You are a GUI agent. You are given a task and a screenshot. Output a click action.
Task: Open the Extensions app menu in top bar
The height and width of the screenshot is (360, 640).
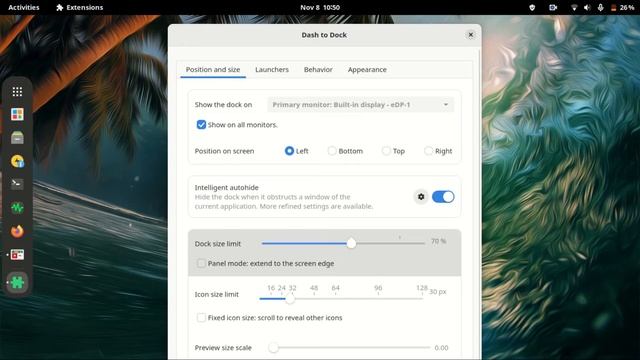(80, 7)
